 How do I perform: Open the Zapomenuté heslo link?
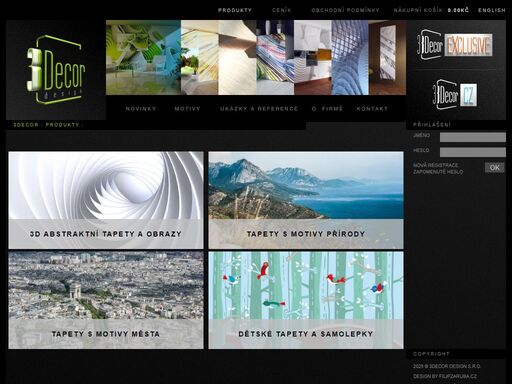point(438,172)
